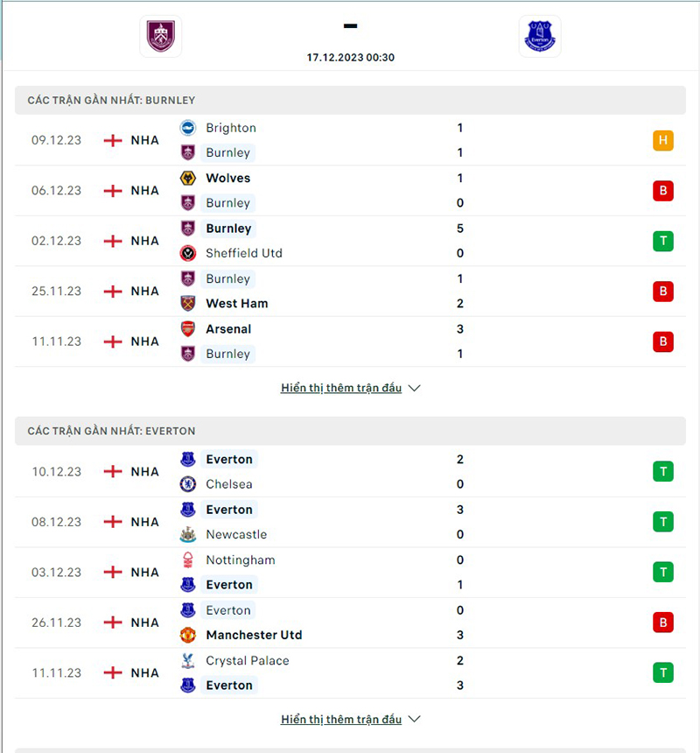This screenshot has height=753, width=700.
Task: Click the Everton club crest at the top
Action: pyautogui.click(x=540, y=37)
